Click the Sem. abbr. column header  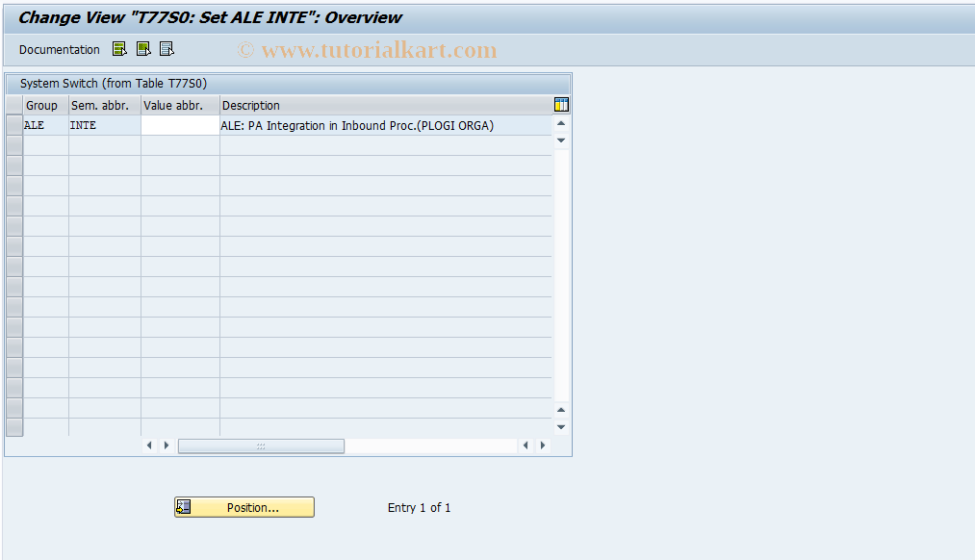point(105,105)
